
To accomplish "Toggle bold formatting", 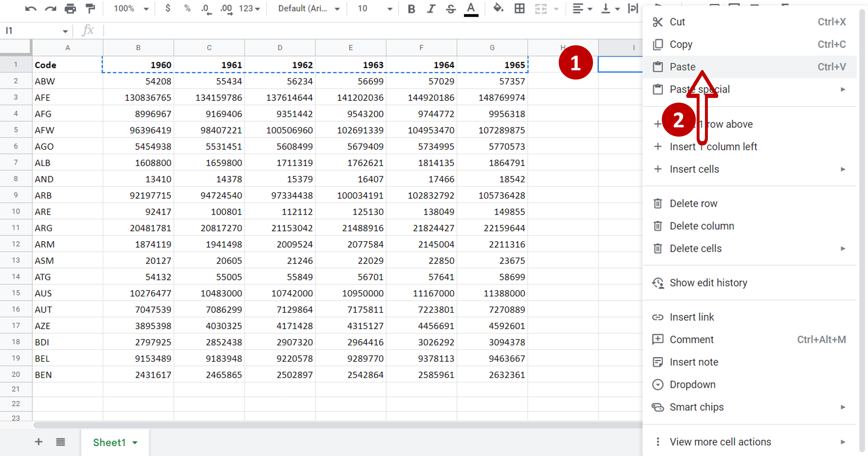I will 412,8.
